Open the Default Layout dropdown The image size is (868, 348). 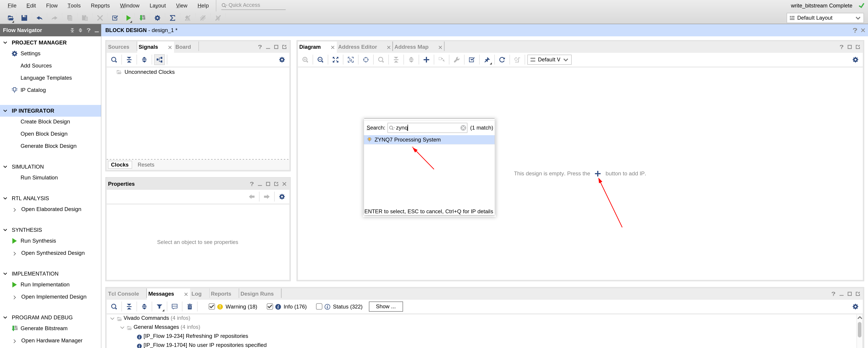825,18
